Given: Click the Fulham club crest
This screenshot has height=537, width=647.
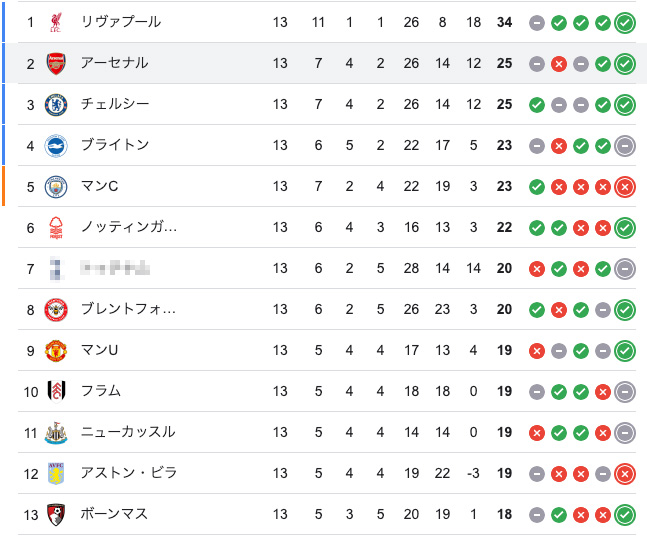Looking at the screenshot, I should (56, 391).
